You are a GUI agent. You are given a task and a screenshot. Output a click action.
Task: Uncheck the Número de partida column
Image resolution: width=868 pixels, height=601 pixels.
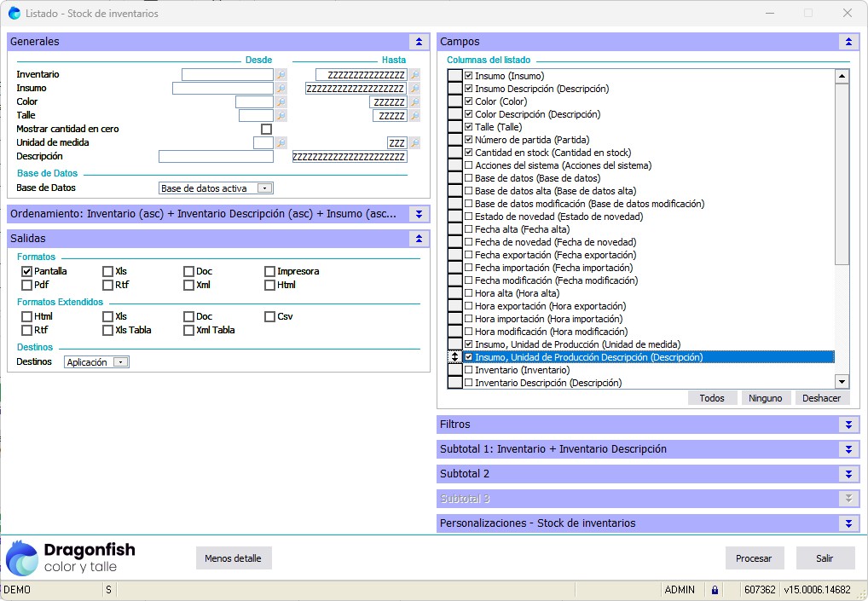coord(469,140)
